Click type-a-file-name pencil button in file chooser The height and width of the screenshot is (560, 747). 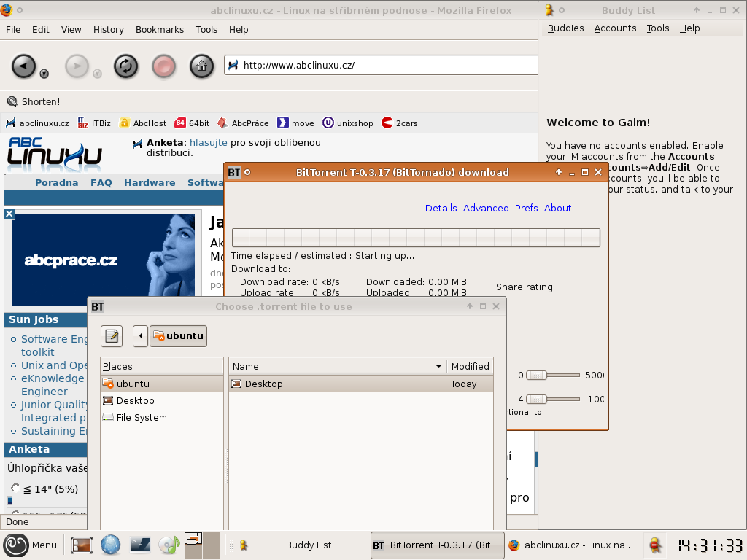point(112,336)
